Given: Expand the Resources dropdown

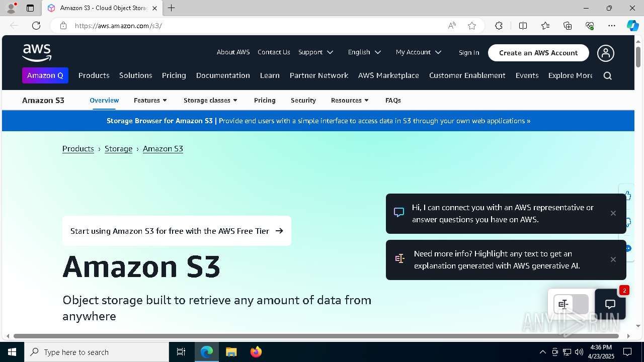Looking at the screenshot, I should pos(350,101).
